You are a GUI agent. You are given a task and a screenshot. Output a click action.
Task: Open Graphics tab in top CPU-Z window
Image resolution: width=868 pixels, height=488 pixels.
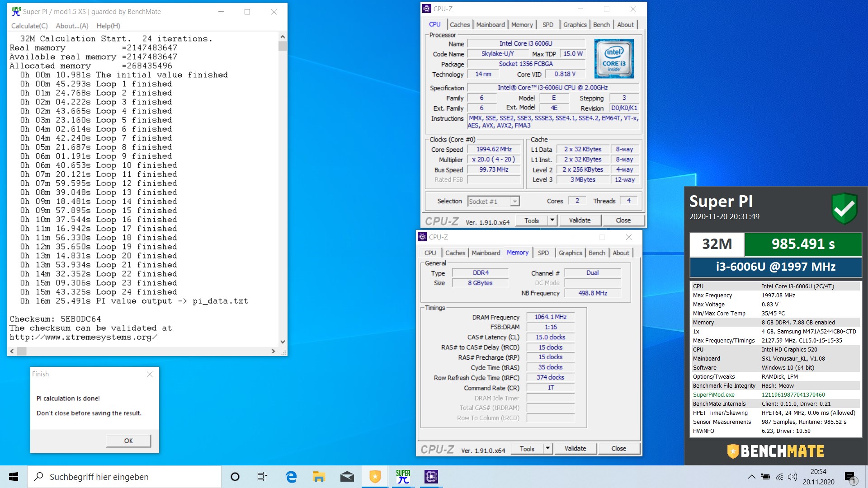click(575, 25)
